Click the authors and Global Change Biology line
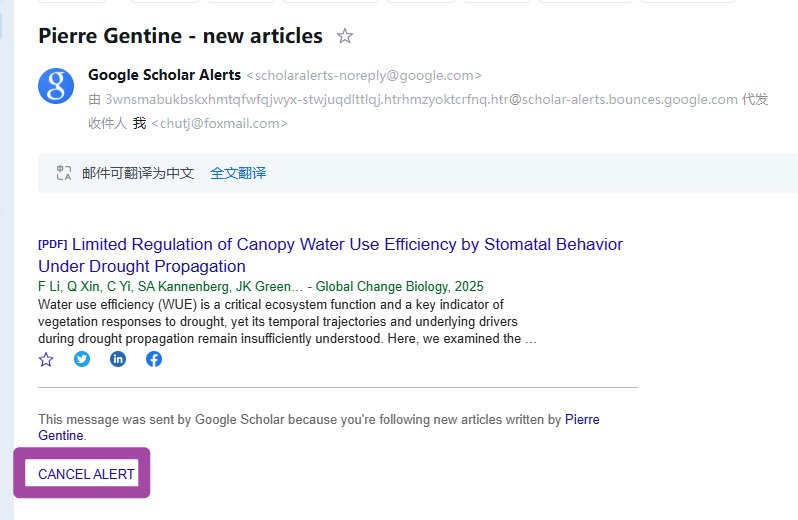The height and width of the screenshot is (520, 798). [x=261, y=286]
